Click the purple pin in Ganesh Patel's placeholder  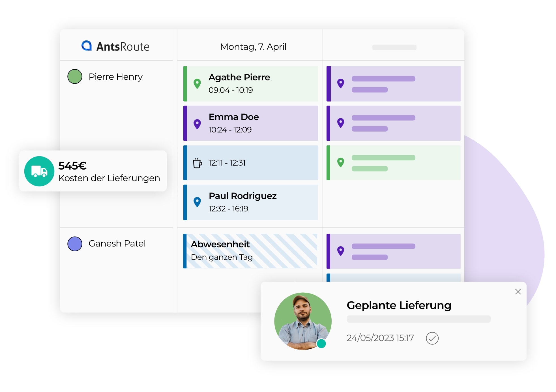pyautogui.click(x=341, y=251)
